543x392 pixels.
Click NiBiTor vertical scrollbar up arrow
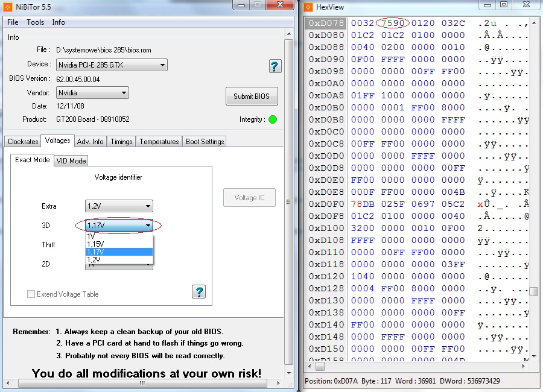tap(289, 34)
